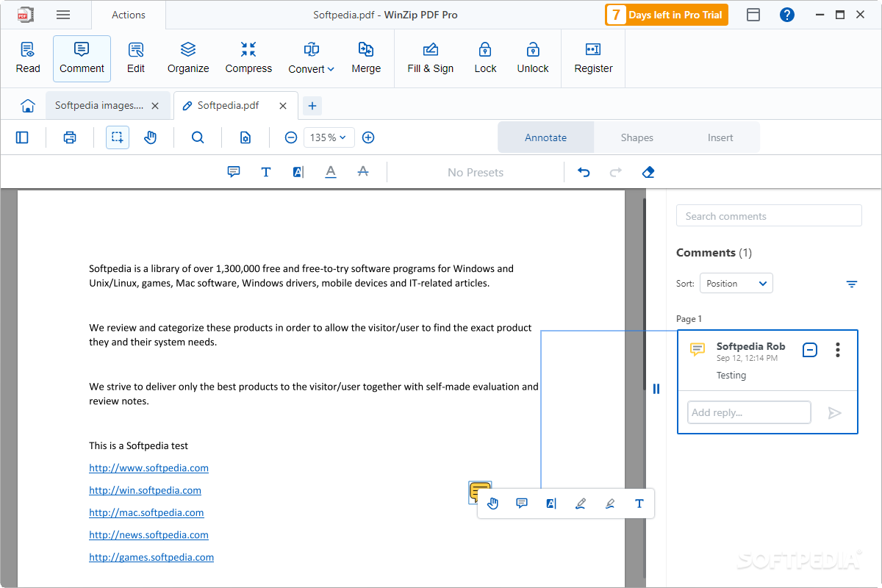Switch to Read mode

coord(28,58)
